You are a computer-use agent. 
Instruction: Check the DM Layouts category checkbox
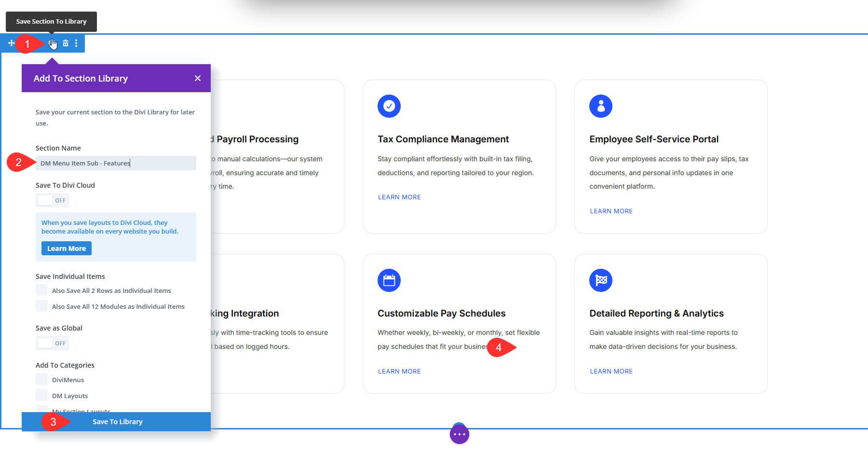pos(41,395)
